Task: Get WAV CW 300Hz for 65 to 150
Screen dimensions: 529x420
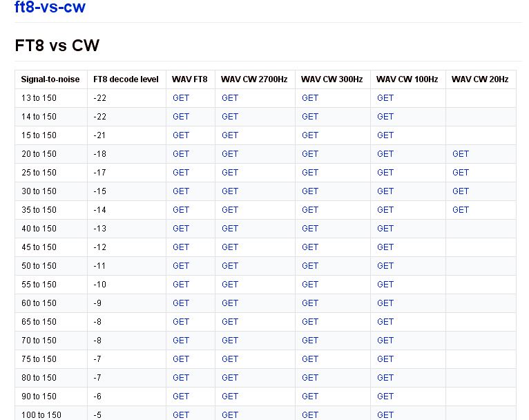Action: [x=309, y=322]
